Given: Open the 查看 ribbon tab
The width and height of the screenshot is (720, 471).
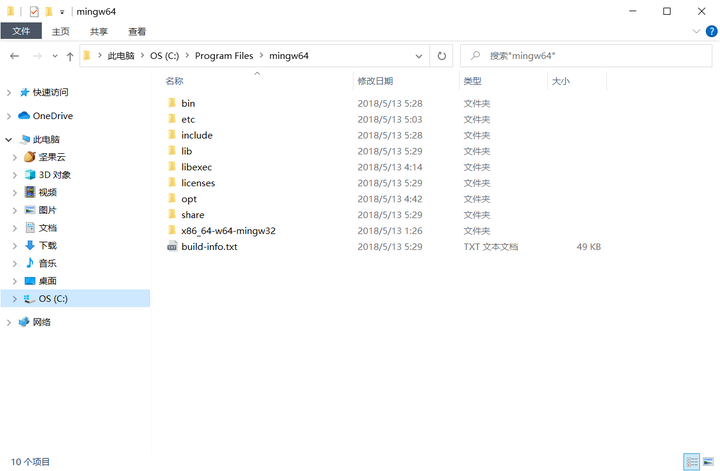Looking at the screenshot, I should point(137,31).
